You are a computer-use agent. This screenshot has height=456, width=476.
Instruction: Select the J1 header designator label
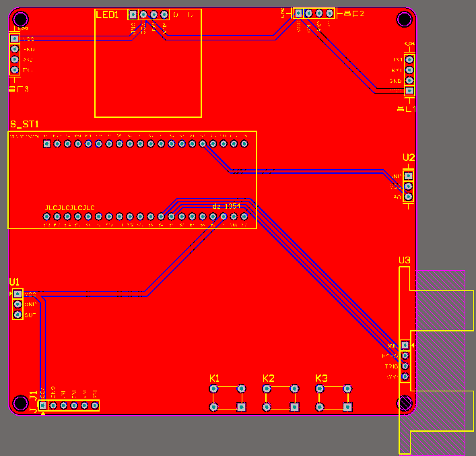tap(34, 401)
